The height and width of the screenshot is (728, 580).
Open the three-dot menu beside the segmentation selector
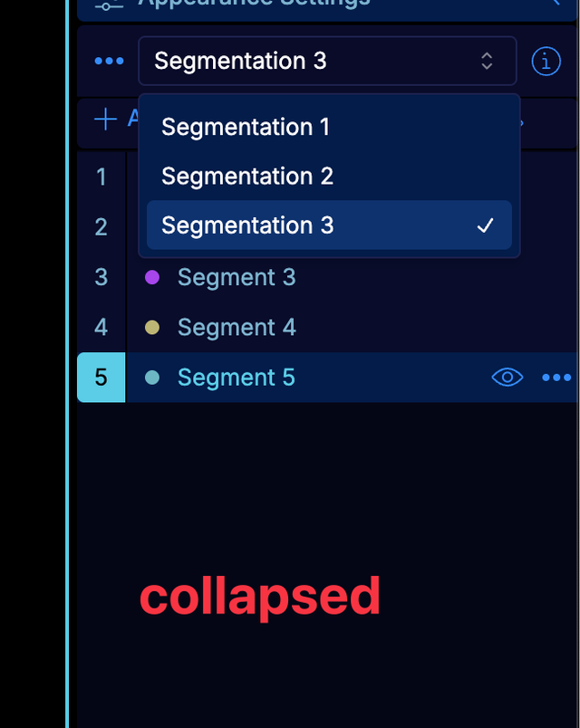(x=108, y=61)
